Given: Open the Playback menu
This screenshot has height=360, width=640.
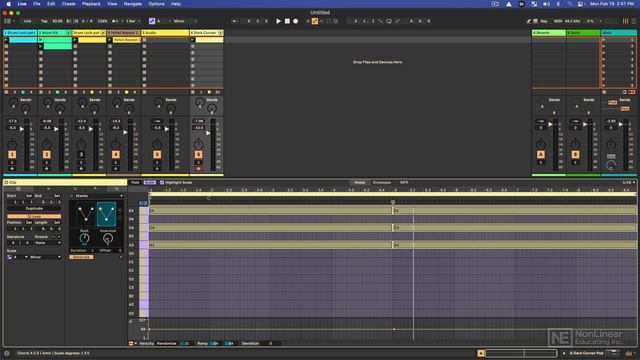Looking at the screenshot, I should point(91,4).
